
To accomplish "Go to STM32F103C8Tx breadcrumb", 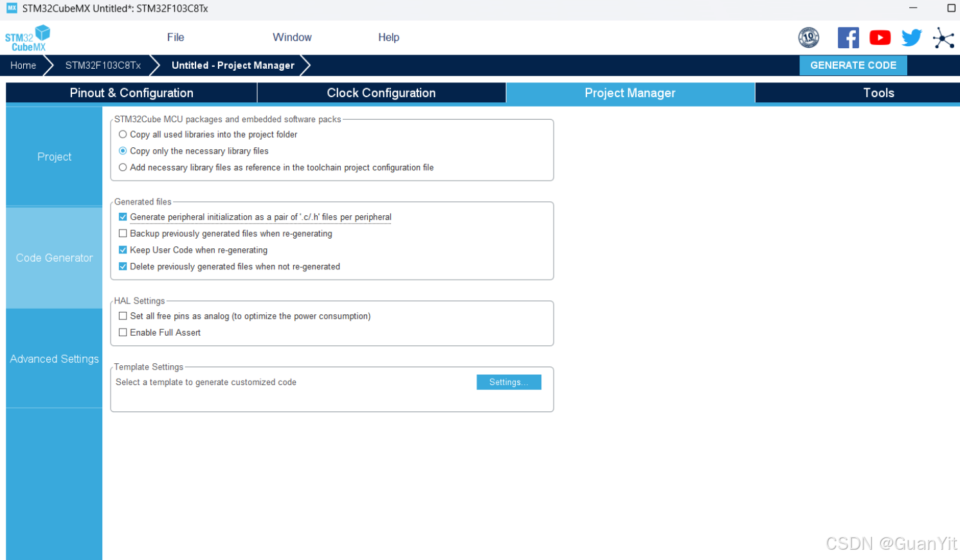I will (103, 66).
